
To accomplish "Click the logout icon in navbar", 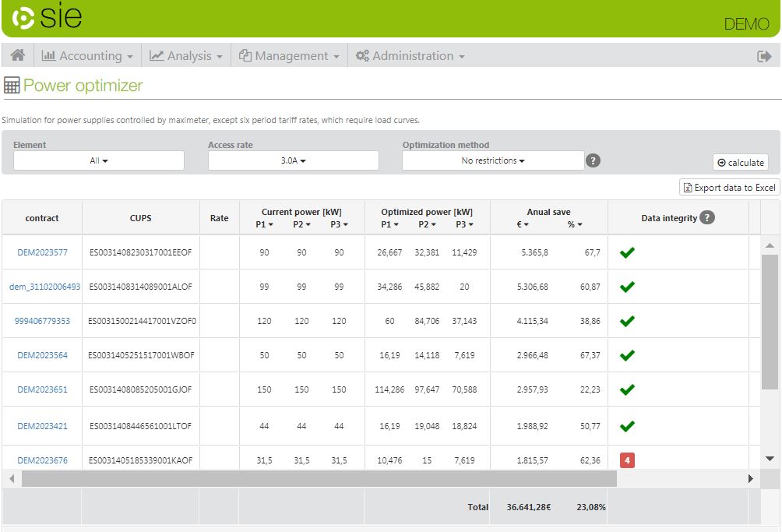I will tap(763, 56).
